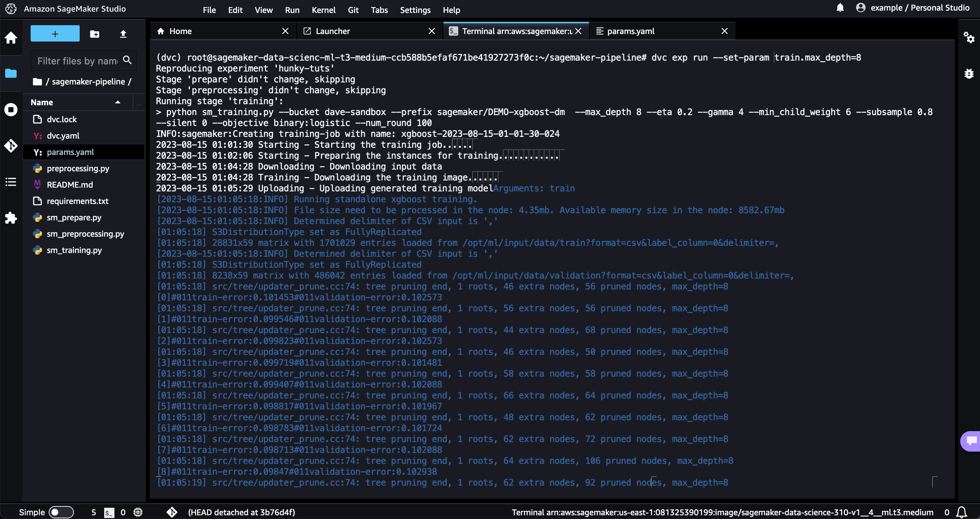The width and height of the screenshot is (980, 519).
Task: Toggle Simple interface mode switch
Action: point(61,512)
